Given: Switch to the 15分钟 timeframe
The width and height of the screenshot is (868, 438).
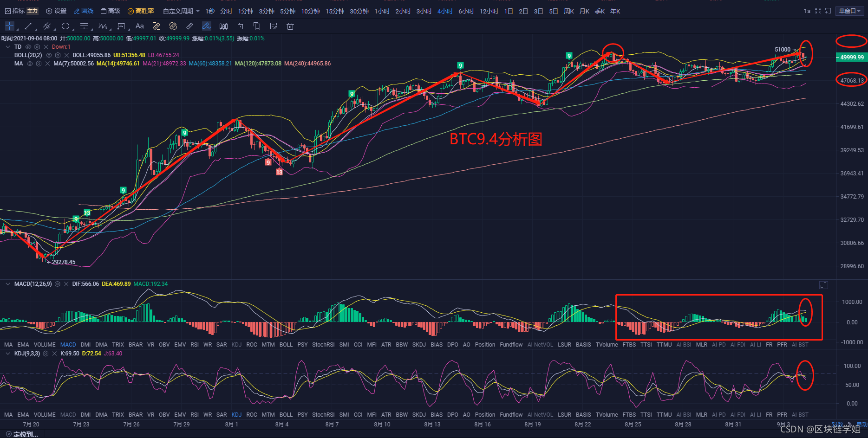Looking at the screenshot, I should click(x=335, y=11).
